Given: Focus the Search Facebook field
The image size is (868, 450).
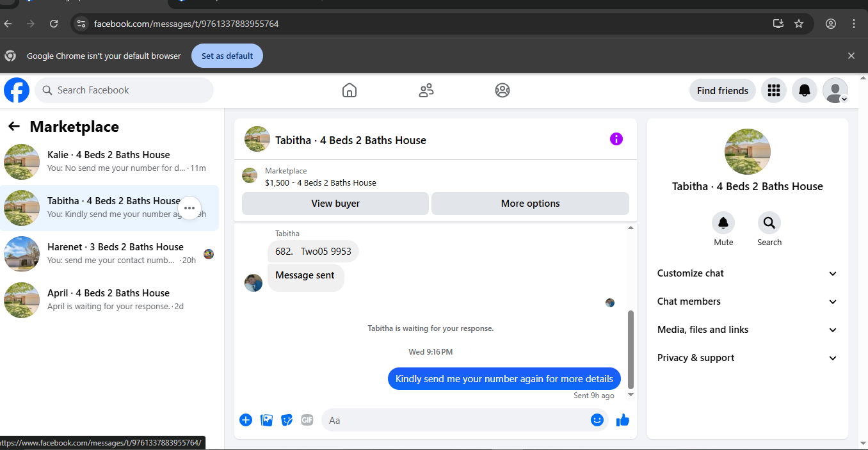Looking at the screenshot, I should (x=124, y=90).
